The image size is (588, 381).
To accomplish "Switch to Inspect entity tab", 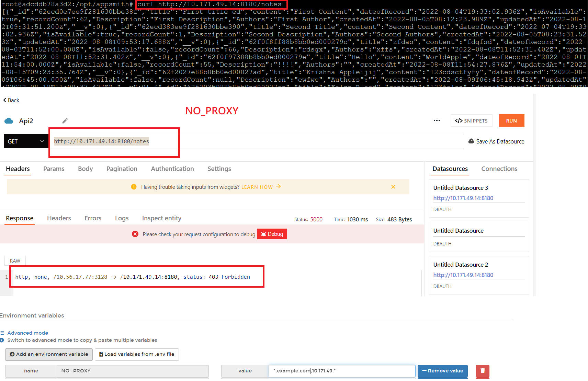I will click(x=162, y=218).
